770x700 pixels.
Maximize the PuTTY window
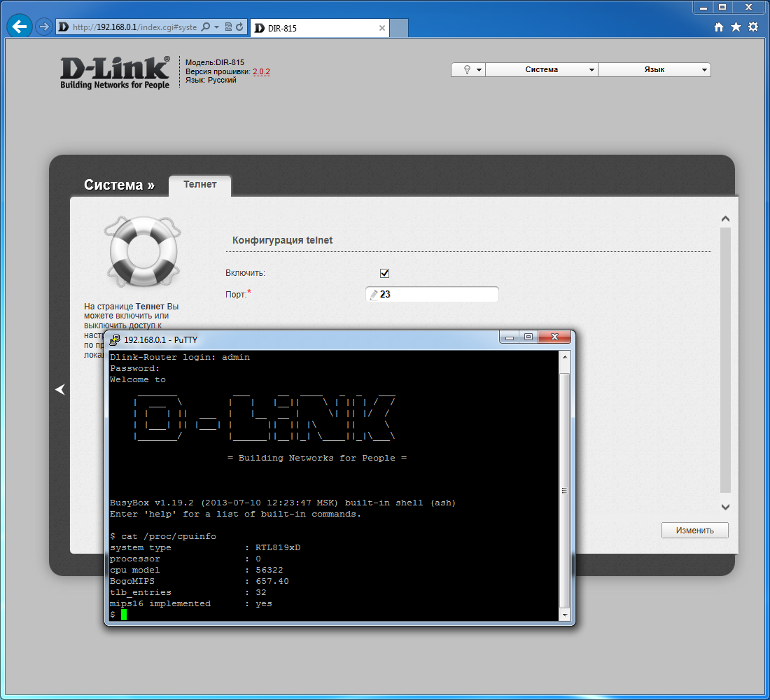click(528, 337)
